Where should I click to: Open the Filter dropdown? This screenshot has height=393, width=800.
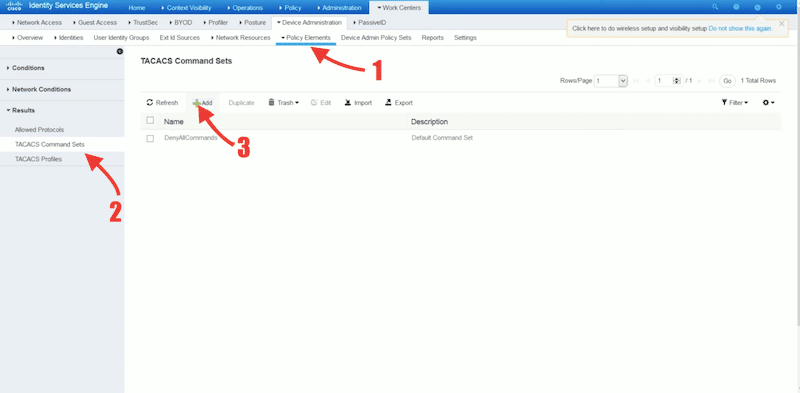click(735, 103)
